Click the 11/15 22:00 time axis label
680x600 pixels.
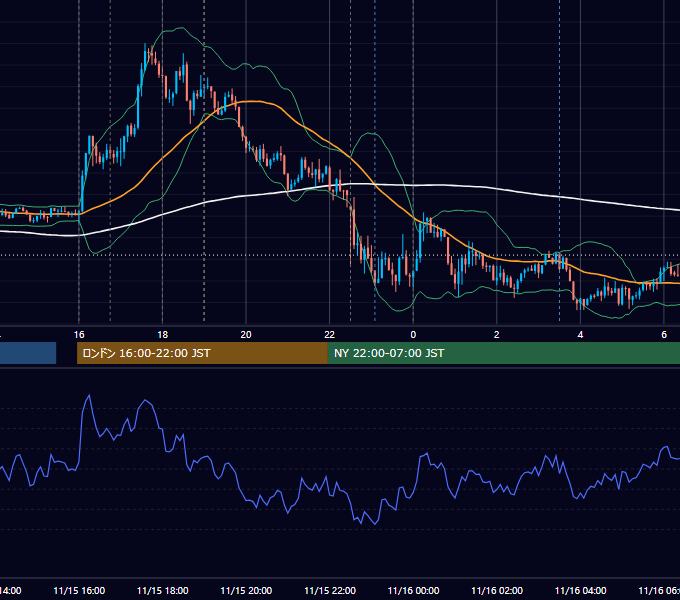coord(330,590)
